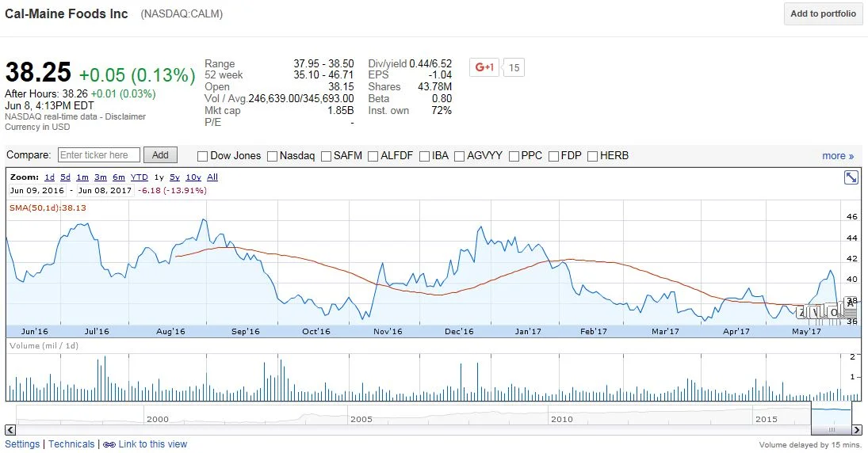Click the Shares value 43.78M
Image resolution: width=868 pixels, height=453 pixels.
click(x=434, y=87)
